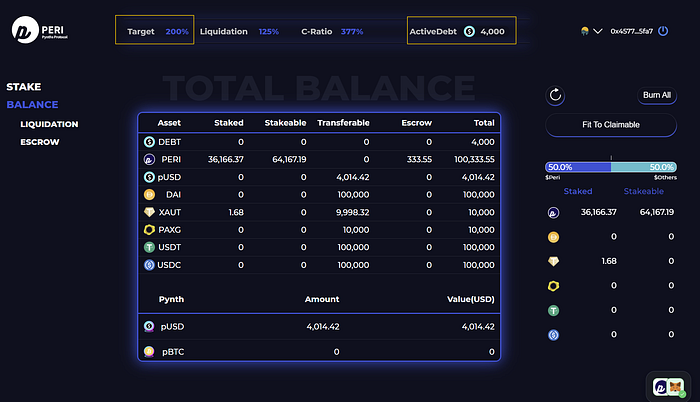700x402 pixels.
Task: Open the LIQUIDATION submenu item
Action: pos(49,124)
